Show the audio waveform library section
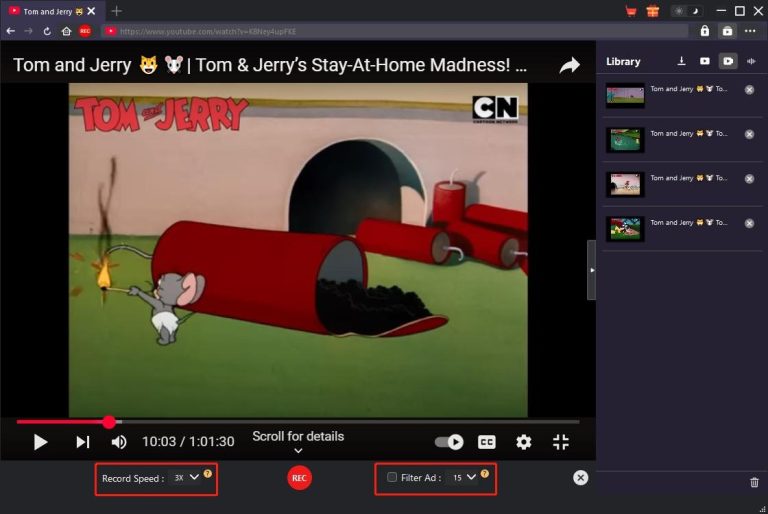 (751, 61)
